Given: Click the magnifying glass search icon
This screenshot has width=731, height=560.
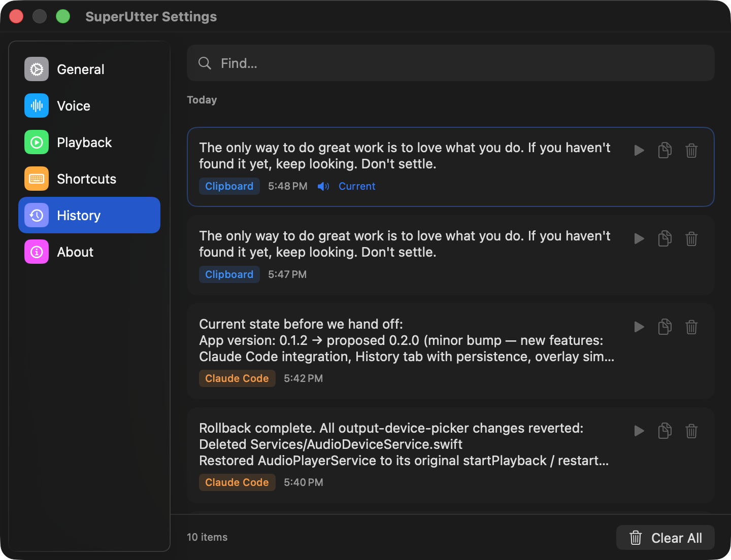Looking at the screenshot, I should tap(205, 63).
